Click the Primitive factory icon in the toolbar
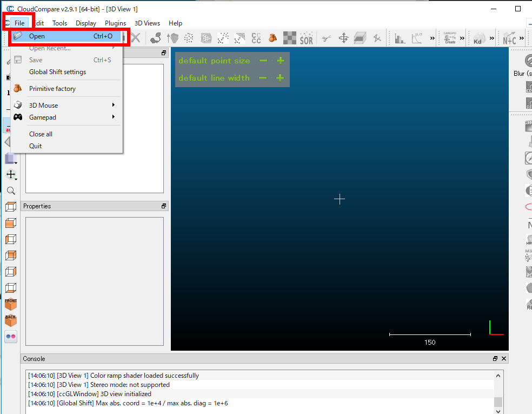The image size is (532, 414). point(273,38)
